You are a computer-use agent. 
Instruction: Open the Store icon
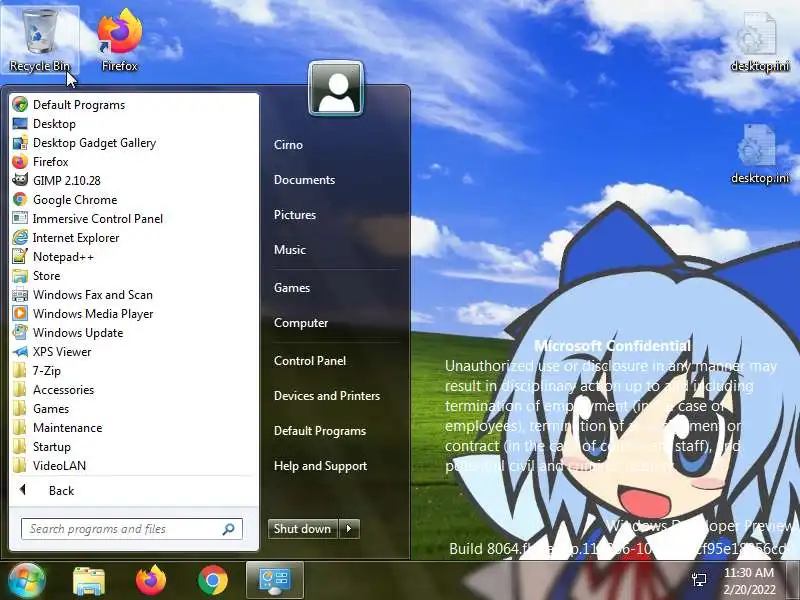coord(20,276)
